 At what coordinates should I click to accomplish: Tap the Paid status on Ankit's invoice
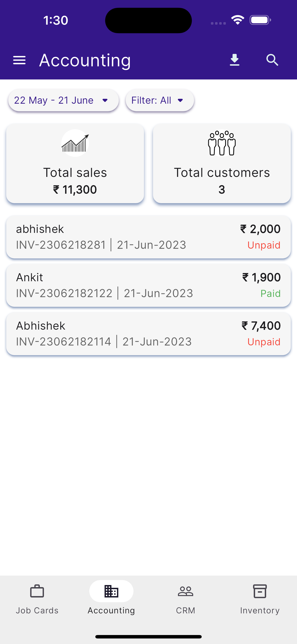point(270,293)
